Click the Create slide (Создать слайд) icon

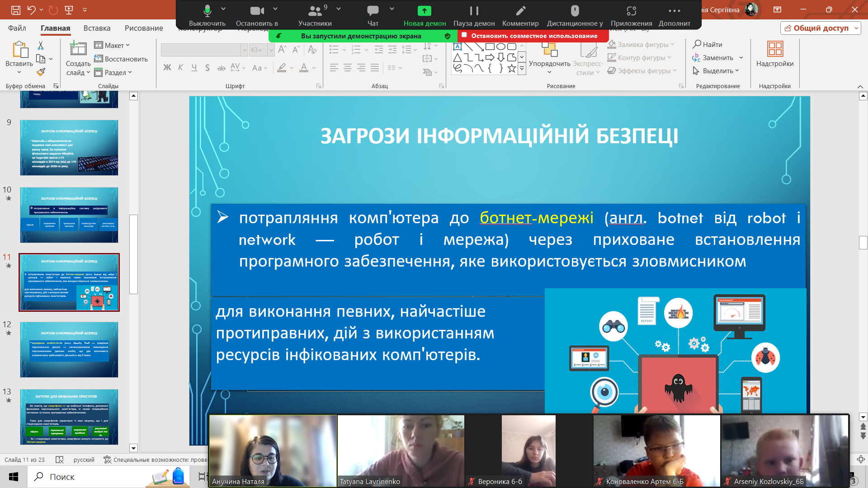(78, 49)
